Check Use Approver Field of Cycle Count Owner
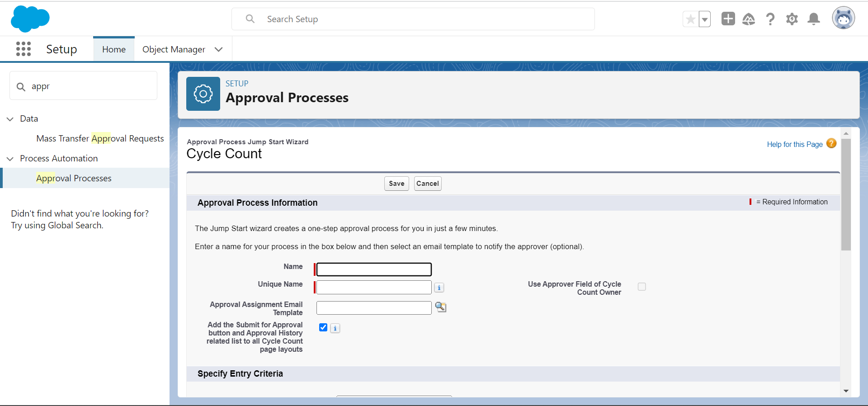 pos(642,287)
